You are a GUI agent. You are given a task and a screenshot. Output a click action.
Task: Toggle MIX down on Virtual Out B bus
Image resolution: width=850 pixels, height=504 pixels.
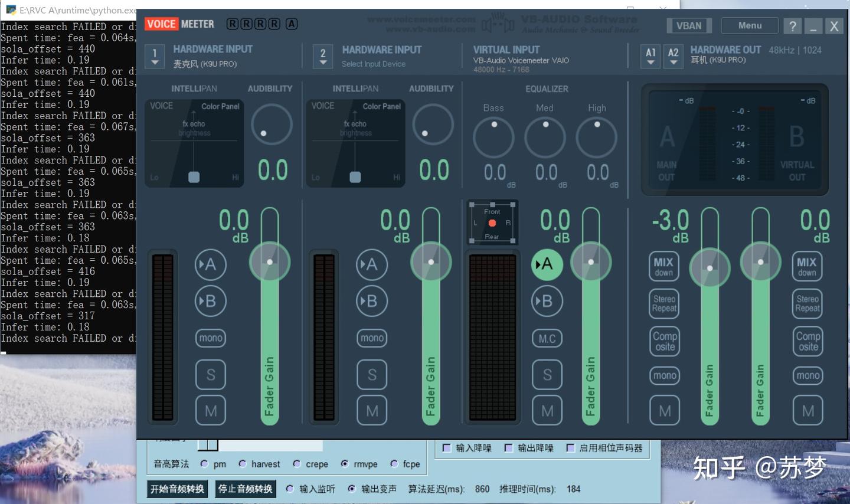[x=807, y=266]
